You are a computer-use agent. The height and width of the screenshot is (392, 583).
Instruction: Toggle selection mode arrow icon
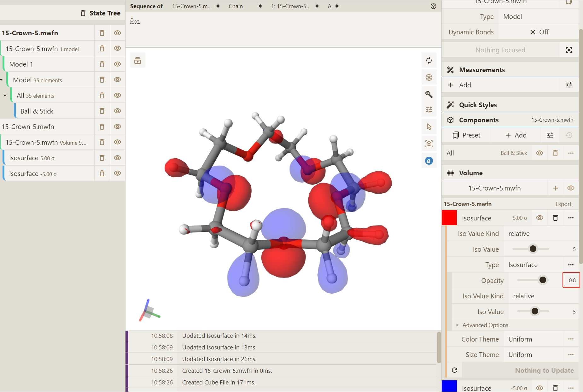[x=429, y=127]
